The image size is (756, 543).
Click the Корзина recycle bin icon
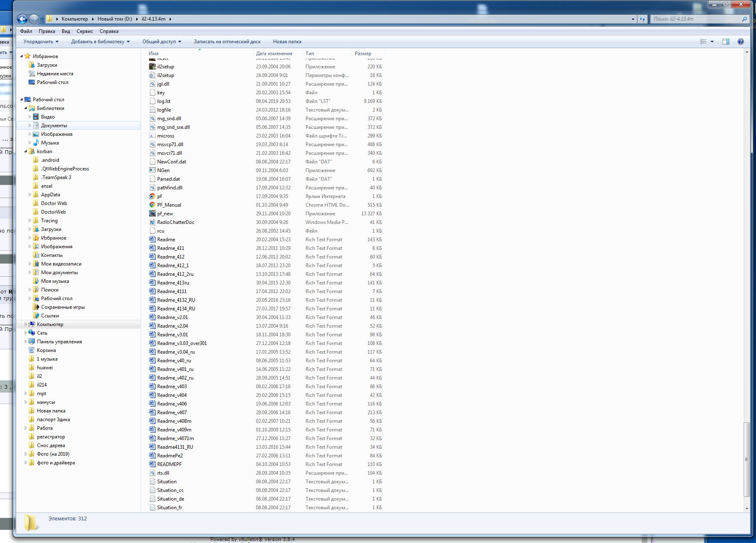pos(32,350)
